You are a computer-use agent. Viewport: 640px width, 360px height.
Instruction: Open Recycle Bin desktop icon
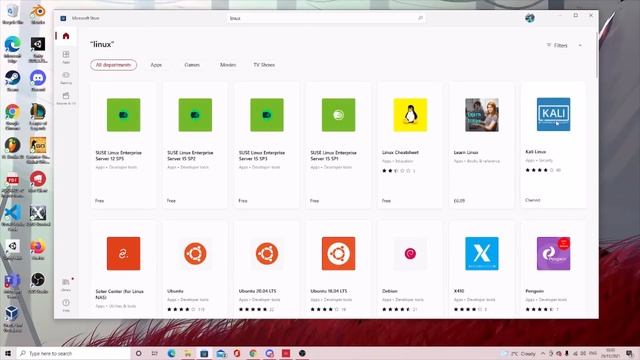12,14
